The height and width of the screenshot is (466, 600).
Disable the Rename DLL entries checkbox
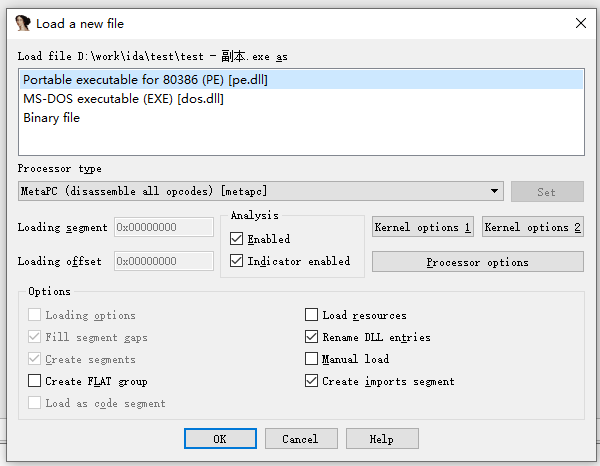point(311,337)
